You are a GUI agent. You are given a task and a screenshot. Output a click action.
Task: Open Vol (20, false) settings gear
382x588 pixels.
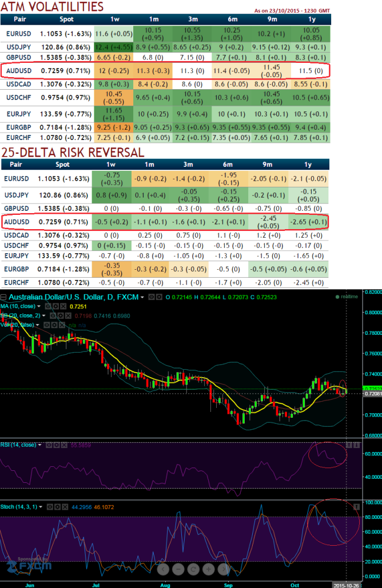click(x=54, y=325)
